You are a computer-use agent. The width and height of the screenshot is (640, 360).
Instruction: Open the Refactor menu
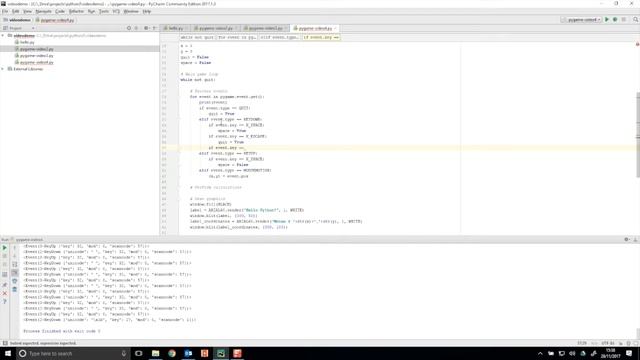point(76,11)
